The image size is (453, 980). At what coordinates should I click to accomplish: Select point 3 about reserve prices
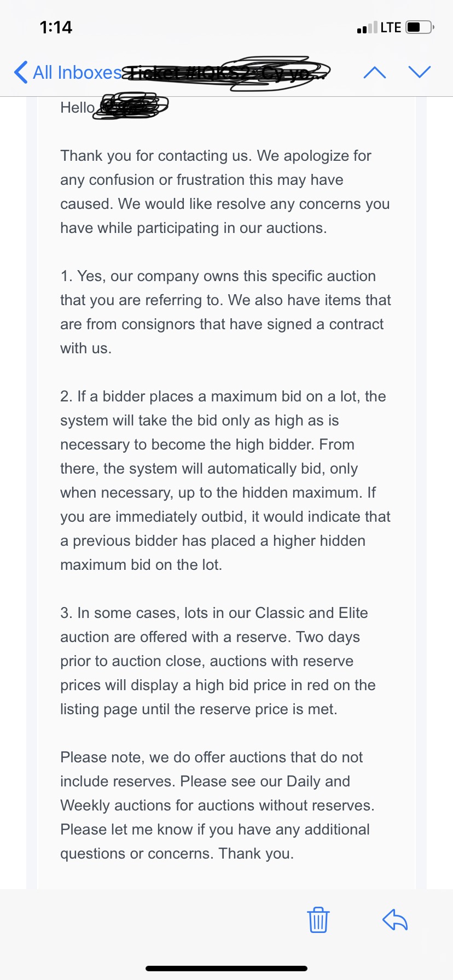coord(218,661)
